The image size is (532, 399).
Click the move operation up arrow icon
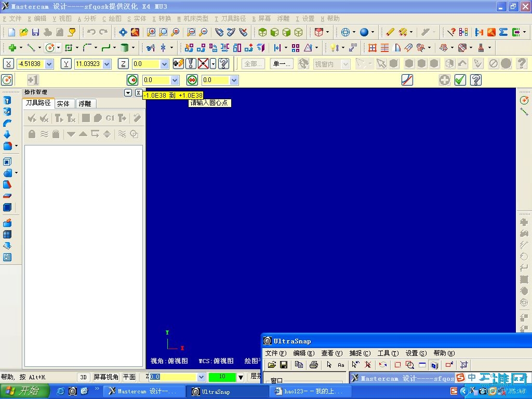pos(83,134)
